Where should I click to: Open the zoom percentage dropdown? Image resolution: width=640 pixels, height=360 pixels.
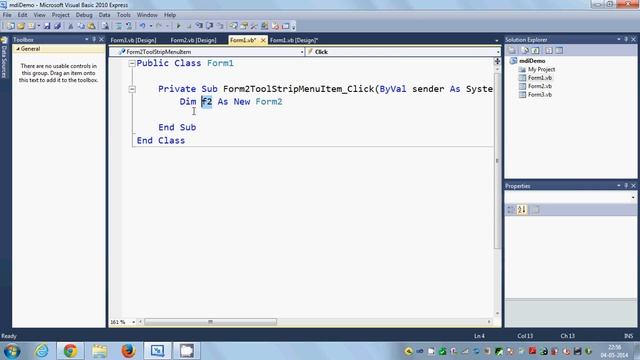coord(133,322)
